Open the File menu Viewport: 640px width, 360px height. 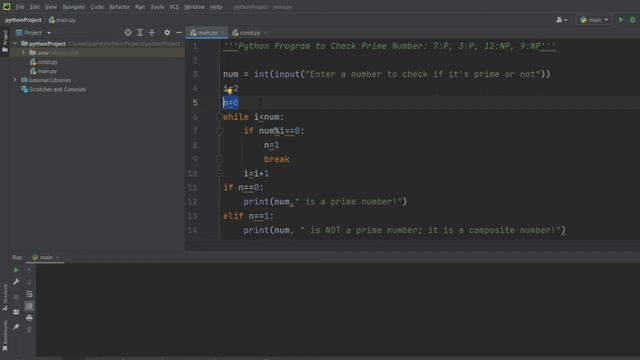point(20,7)
